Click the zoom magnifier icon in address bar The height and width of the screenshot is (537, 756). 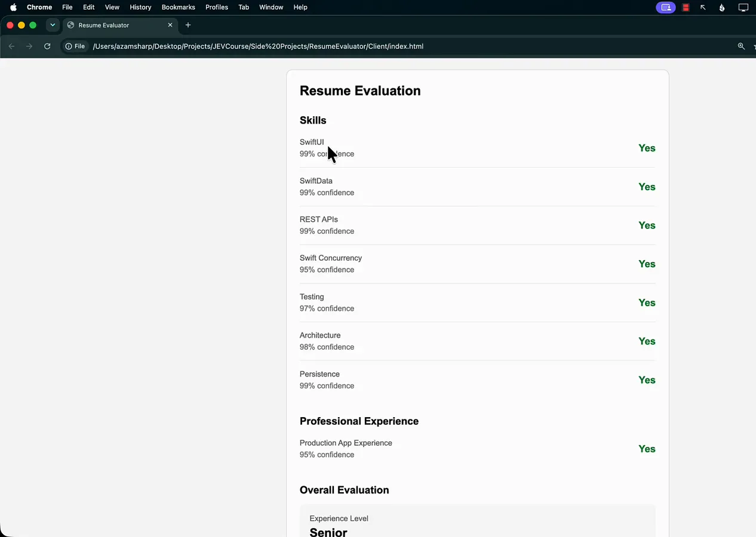coord(741,46)
